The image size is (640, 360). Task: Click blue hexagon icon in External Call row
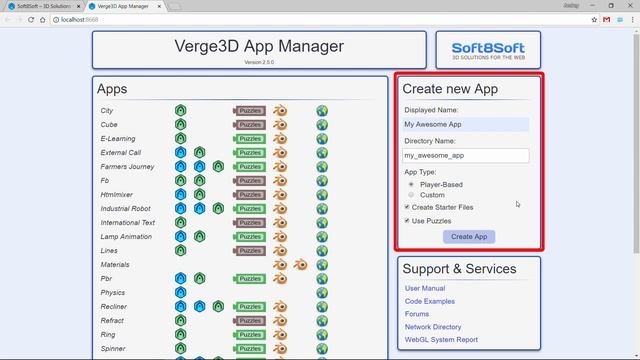180,152
